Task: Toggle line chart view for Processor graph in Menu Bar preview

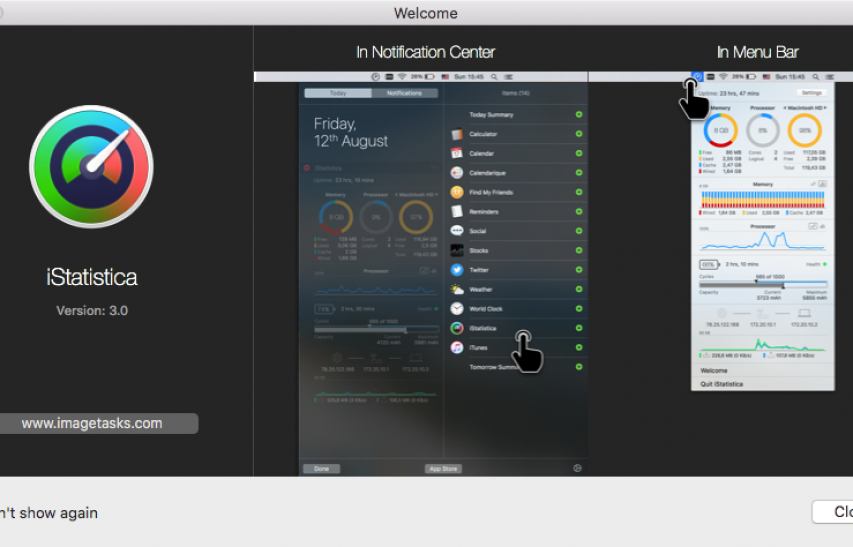Action: point(813,226)
